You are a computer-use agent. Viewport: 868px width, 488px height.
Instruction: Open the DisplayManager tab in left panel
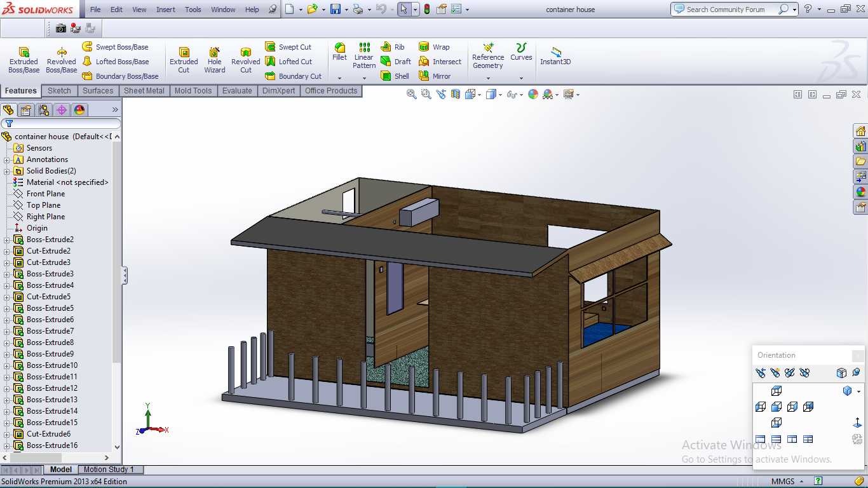point(79,110)
